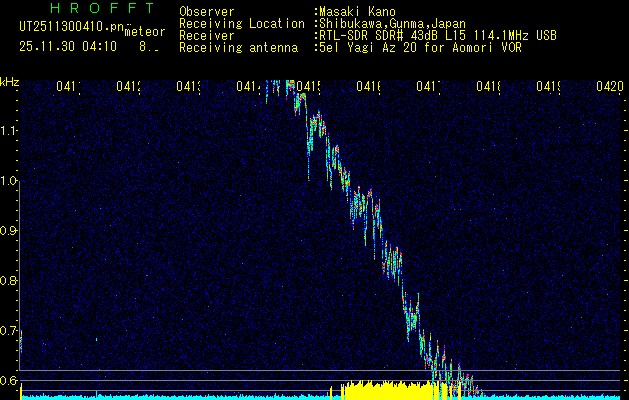The image size is (629, 400).
Task: Click the first 041 time axis marker
Action: point(68,87)
